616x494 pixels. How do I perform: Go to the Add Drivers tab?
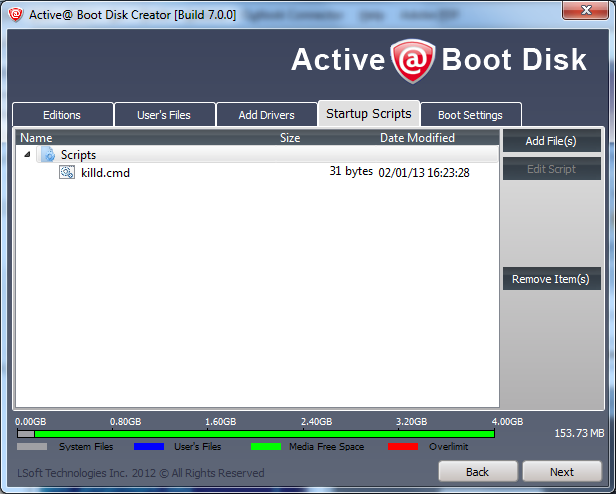coord(266,115)
